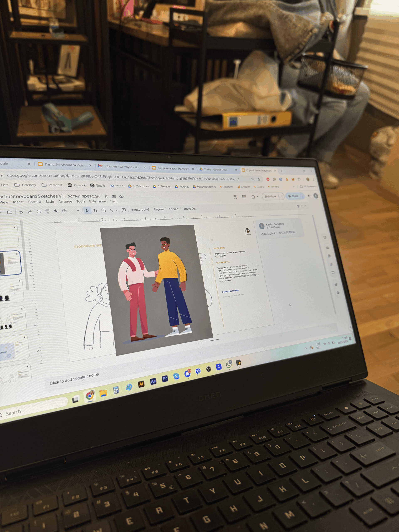
Task: Open the Arrange menu
Action: click(x=65, y=202)
